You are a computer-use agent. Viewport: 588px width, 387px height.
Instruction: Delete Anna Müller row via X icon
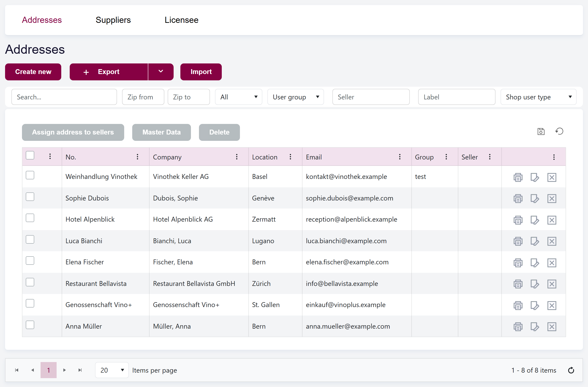tap(552, 327)
